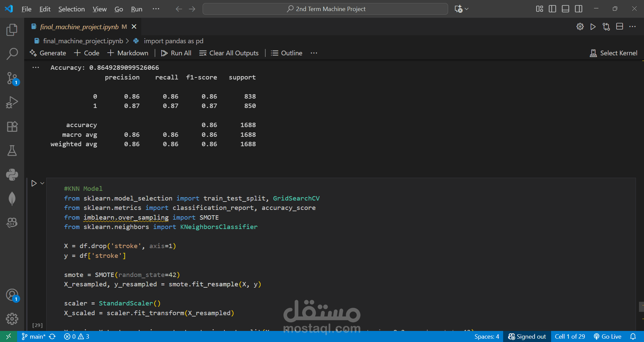This screenshot has width=644, height=342.
Task: Toggle the secondary side bar layout
Action: coord(579,9)
